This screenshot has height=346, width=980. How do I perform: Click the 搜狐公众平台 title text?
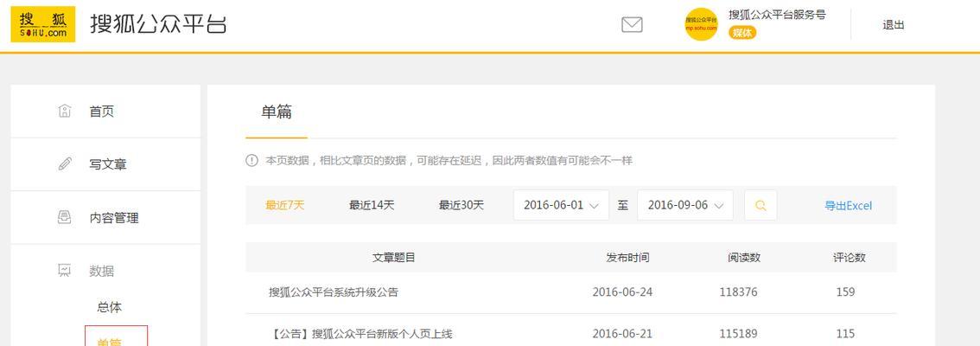click(158, 23)
